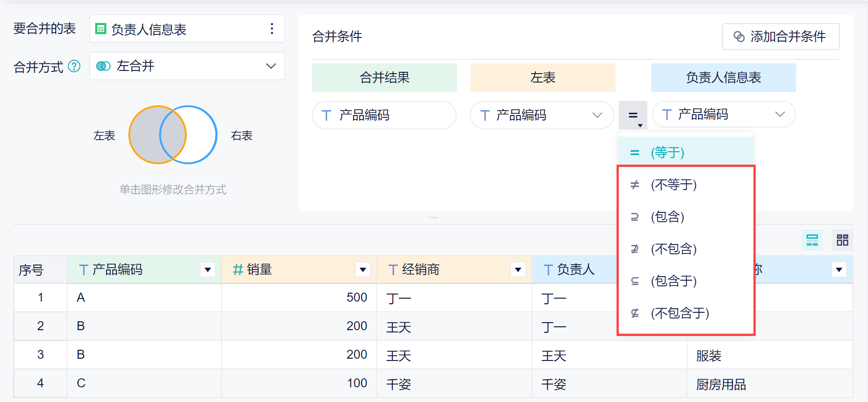Open the 左合并 merge type dropdown
The width and height of the screenshot is (868, 402).
point(270,66)
